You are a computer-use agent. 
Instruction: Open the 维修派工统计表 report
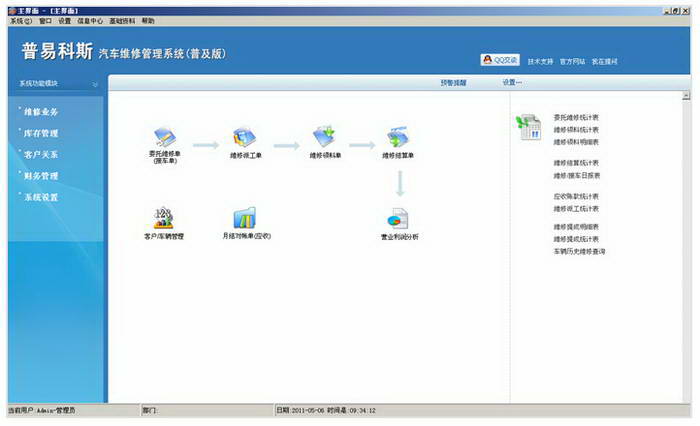[576, 209]
